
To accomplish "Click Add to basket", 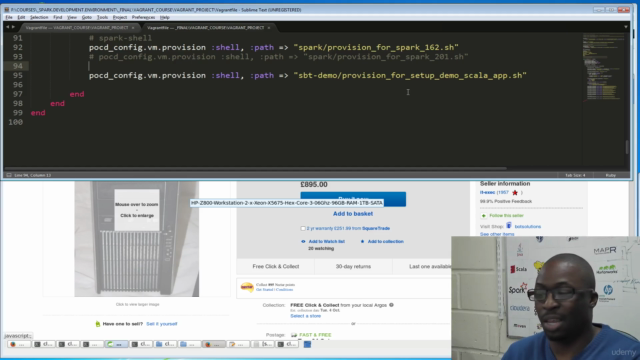I will coord(353,213).
